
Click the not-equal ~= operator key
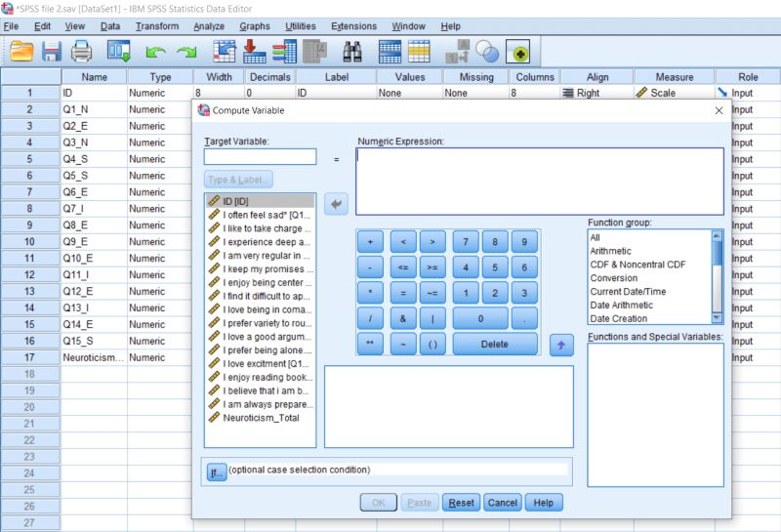click(x=432, y=293)
